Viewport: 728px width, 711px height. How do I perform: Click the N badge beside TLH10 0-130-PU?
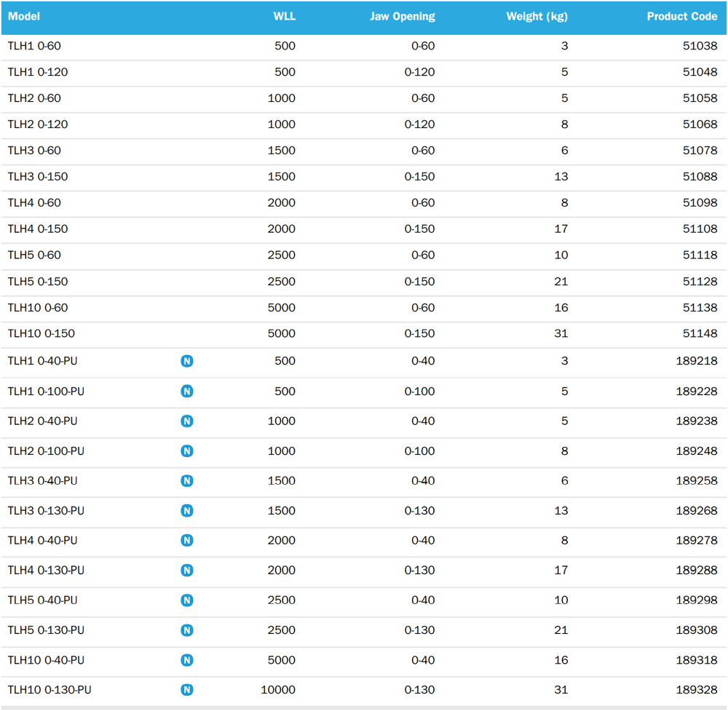[187, 690]
